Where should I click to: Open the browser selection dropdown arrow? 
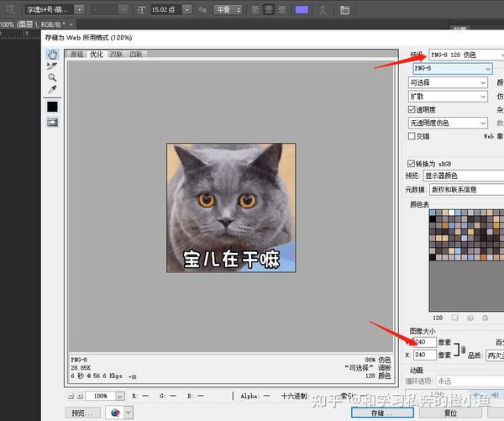pyautogui.click(x=129, y=413)
